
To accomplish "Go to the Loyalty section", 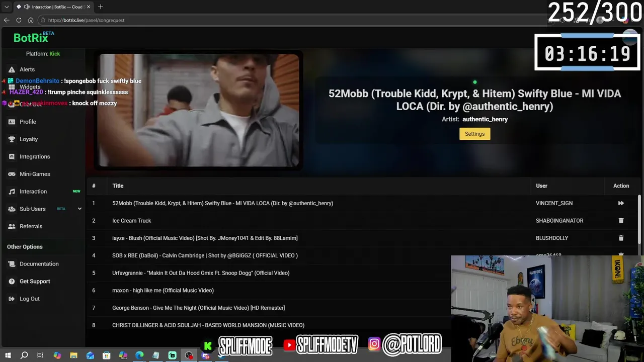I will coord(29,139).
